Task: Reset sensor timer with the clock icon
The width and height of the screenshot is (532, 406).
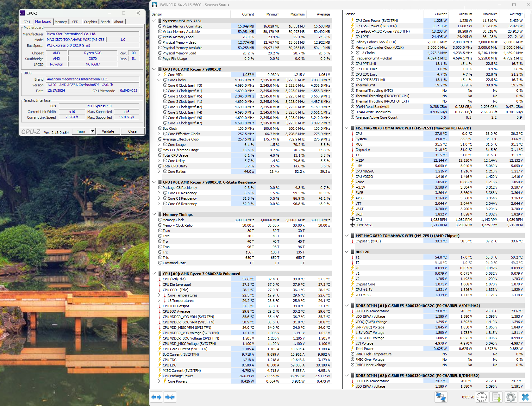Action: click(482, 397)
